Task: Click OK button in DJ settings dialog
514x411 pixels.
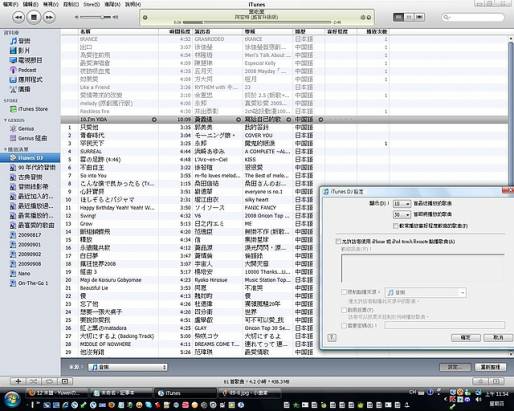Action: pos(465,338)
